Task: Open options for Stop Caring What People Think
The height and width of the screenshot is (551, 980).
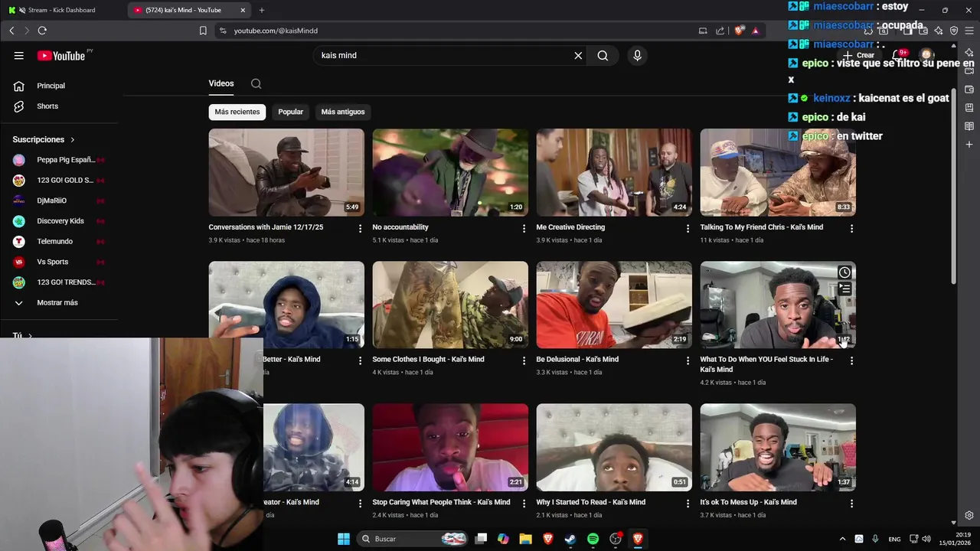Action: 524,504
